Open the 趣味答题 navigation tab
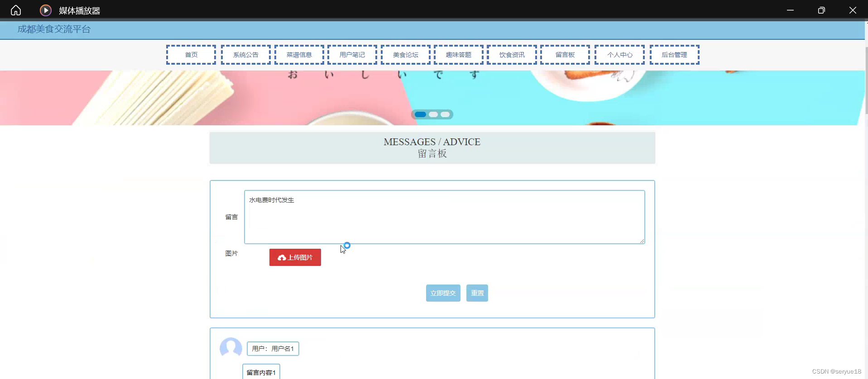This screenshot has height=379, width=868. [459, 55]
